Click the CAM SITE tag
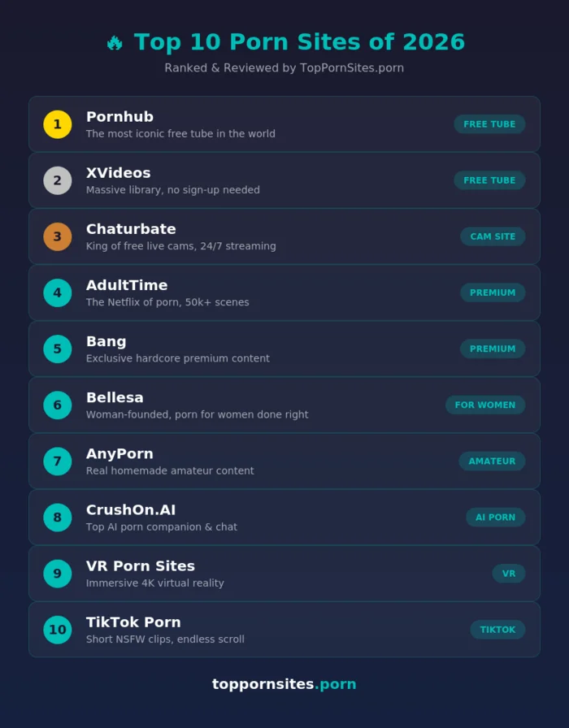Screen dimensions: 569x728 (x=493, y=236)
